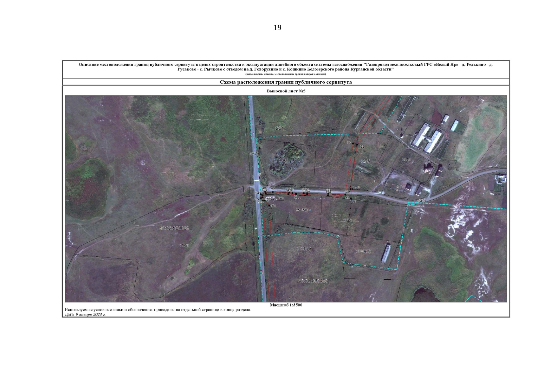Screen dimensions: 555x392
Task: Click parcel label ':104(2)'
Action: (x=304, y=249)
